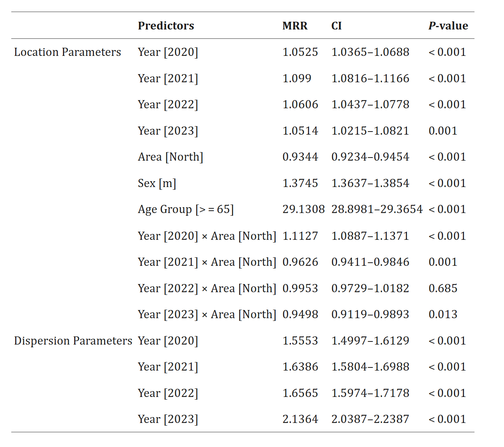Click the Area [North] predictor cell
This screenshot has width=504, height=447.
click(170, 157)
